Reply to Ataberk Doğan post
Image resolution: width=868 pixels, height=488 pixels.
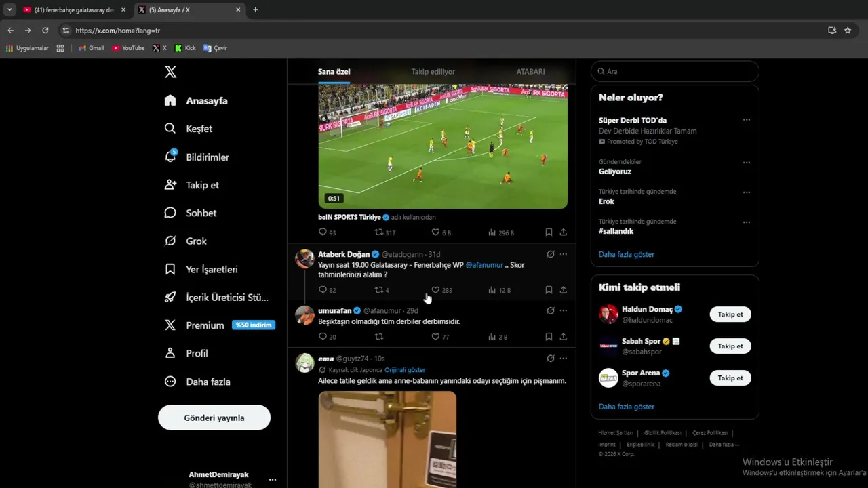(x=327, y=290)
